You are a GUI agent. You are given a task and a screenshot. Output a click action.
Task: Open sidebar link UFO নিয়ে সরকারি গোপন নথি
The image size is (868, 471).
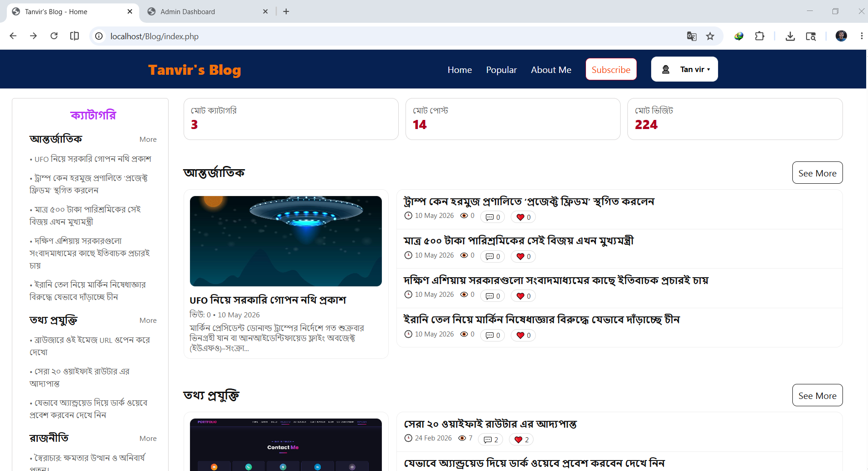tap(92, 159)
